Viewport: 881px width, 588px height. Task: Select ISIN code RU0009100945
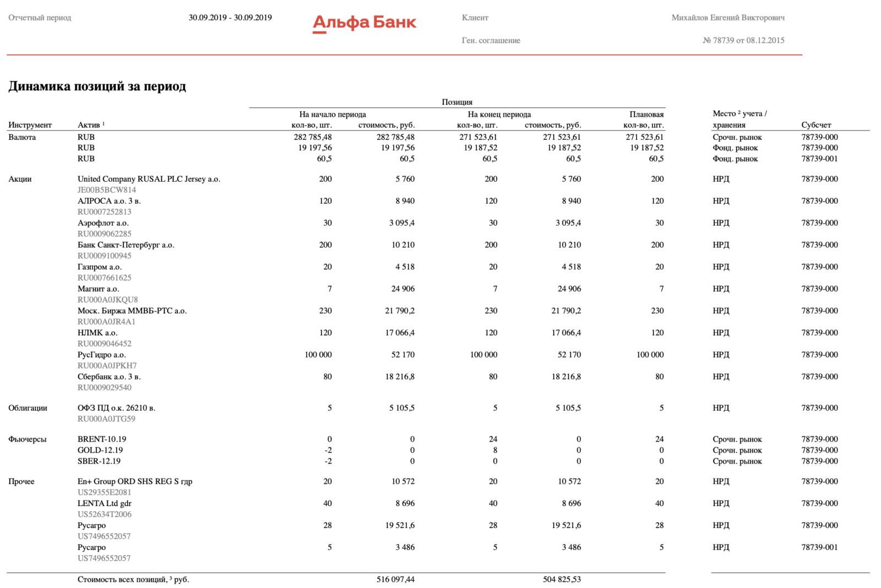(105, 256)
